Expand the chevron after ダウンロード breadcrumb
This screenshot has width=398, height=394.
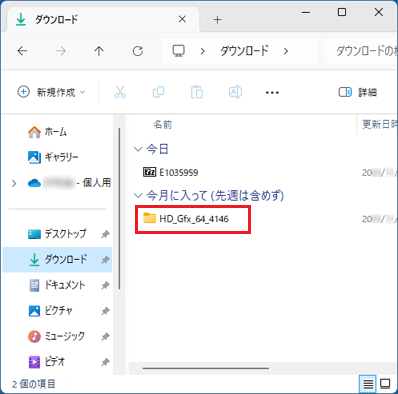point(286,51)
